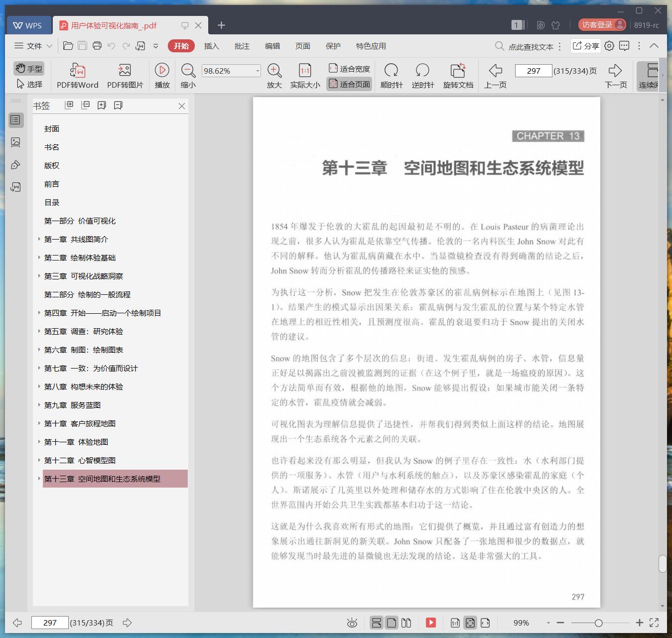The image size is (672, 638).
Task: Switch to the 页面 ribbon tab
Action: click(x=302, y=46)
